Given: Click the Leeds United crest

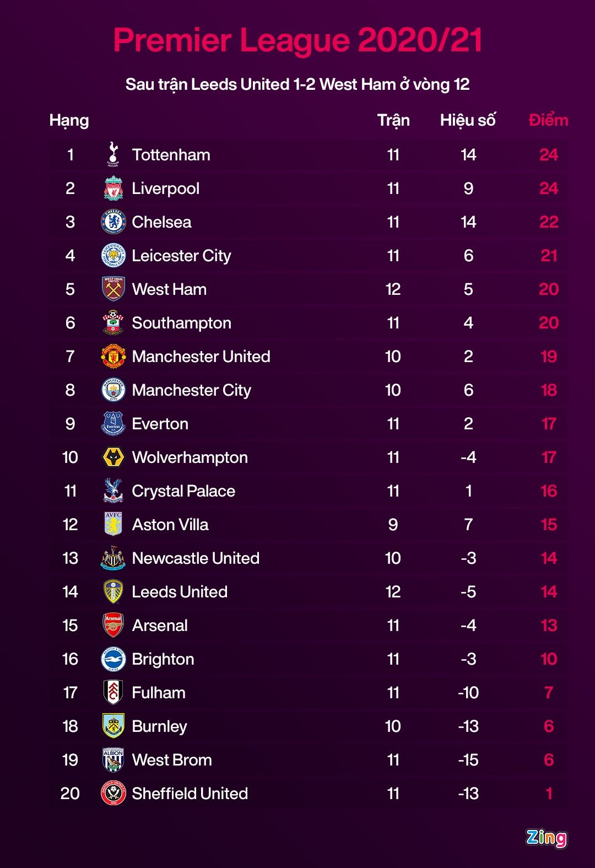Looking at the screenshot, I should (x=113, y=591).
